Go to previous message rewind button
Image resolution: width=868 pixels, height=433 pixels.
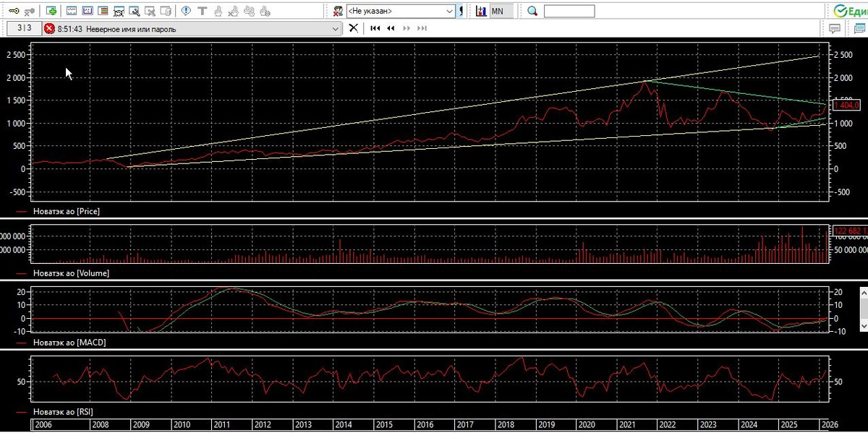391,28
